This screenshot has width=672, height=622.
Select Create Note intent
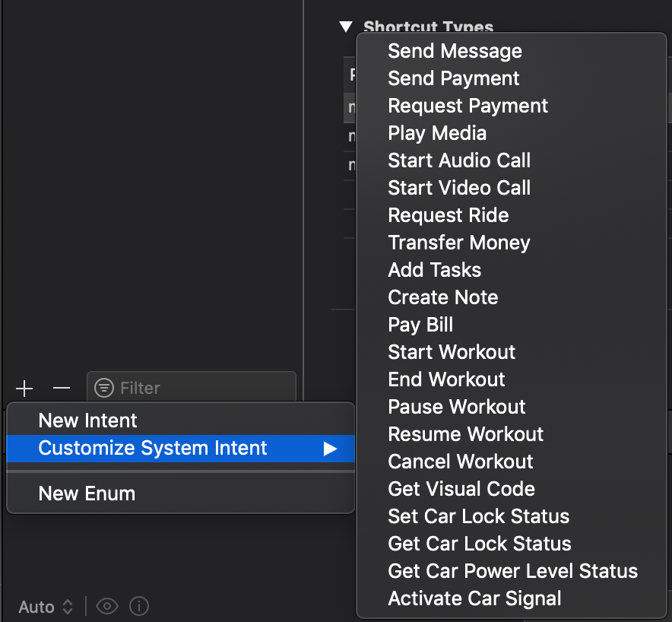click(443, 297)
